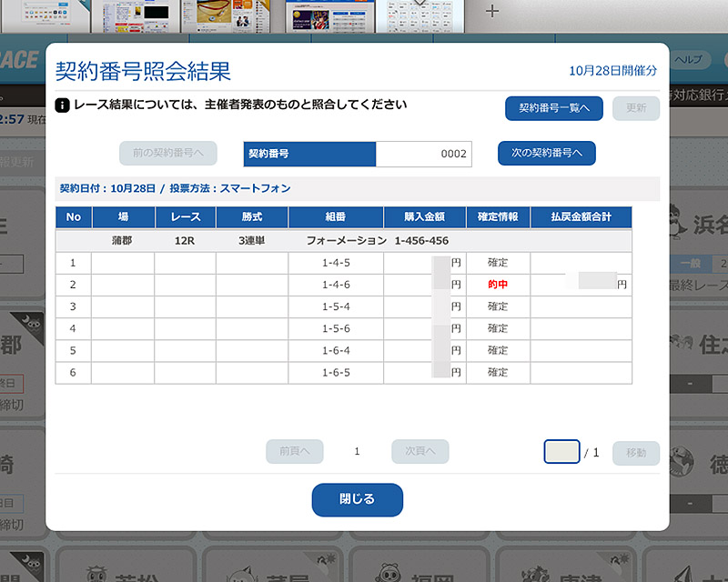Click the info icon beside race result notice
This screenshot has height=582, width=728.
click(x=62, y=105)
